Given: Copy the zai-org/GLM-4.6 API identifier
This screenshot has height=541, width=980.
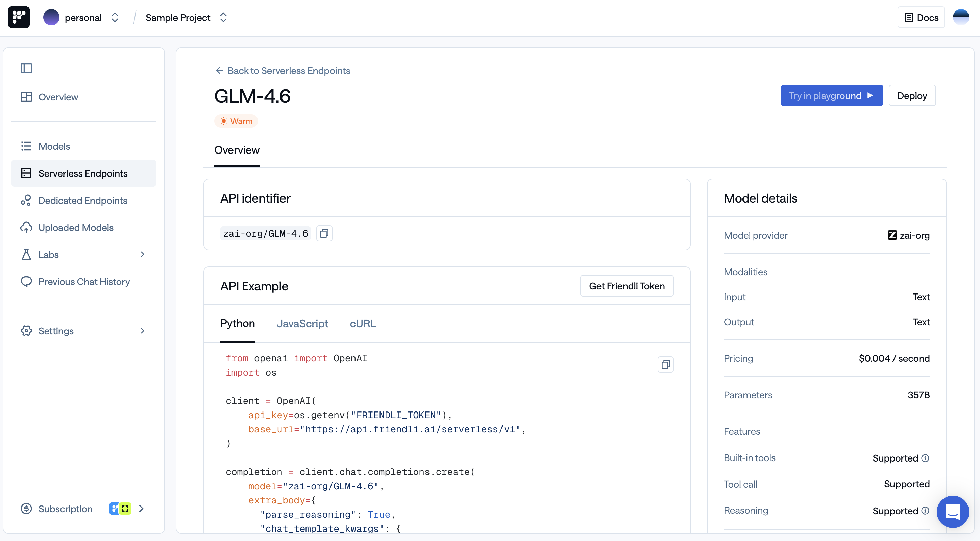Looking at the screenshot, I should [324, 233].
